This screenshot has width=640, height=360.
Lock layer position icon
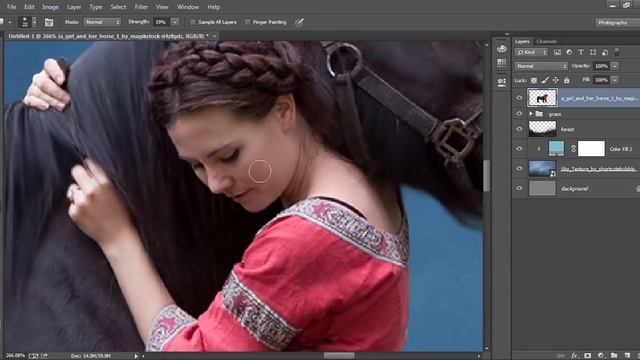tap(556, 80)
